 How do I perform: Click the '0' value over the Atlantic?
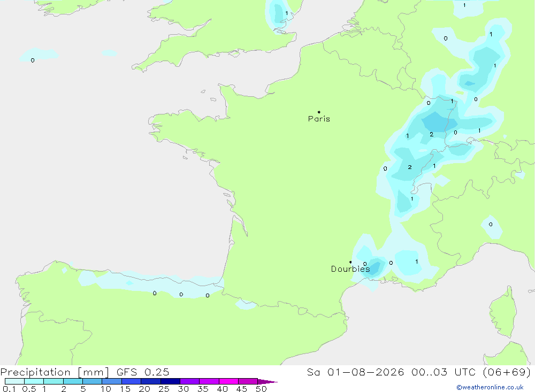coord(33,60)
